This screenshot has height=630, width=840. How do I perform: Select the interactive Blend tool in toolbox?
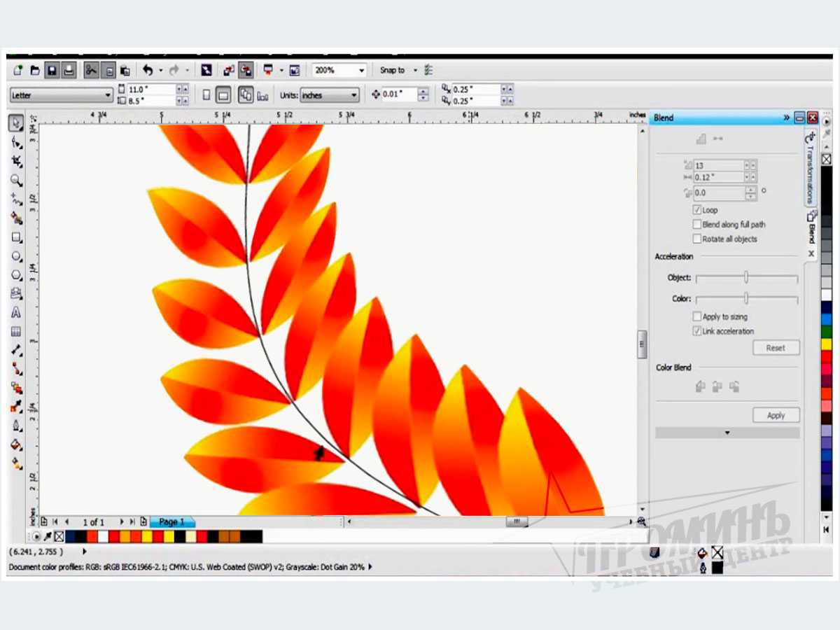[16, 388]
